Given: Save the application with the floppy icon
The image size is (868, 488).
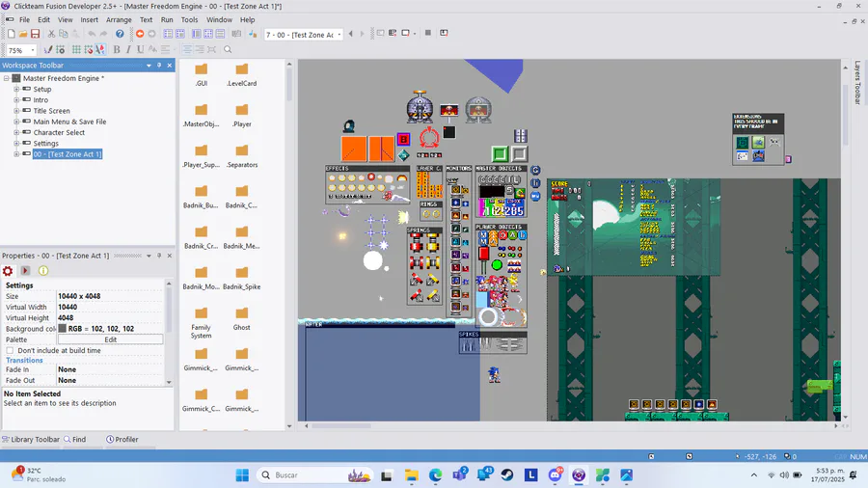Looking at the screenshot, I should click(x=35, y=35).
